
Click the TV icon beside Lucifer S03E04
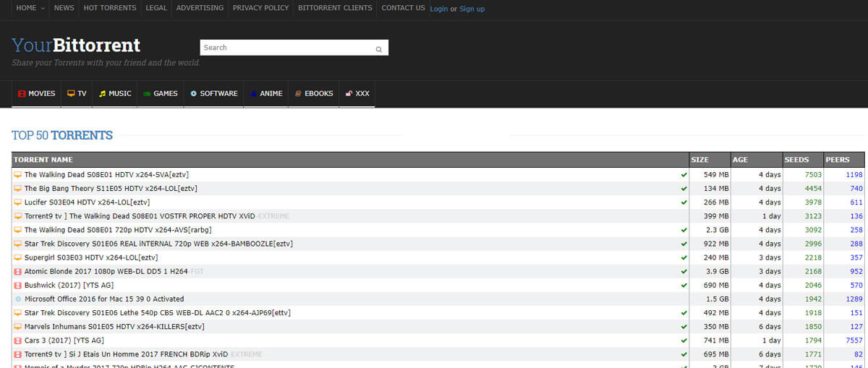click(x=18, y=202)
